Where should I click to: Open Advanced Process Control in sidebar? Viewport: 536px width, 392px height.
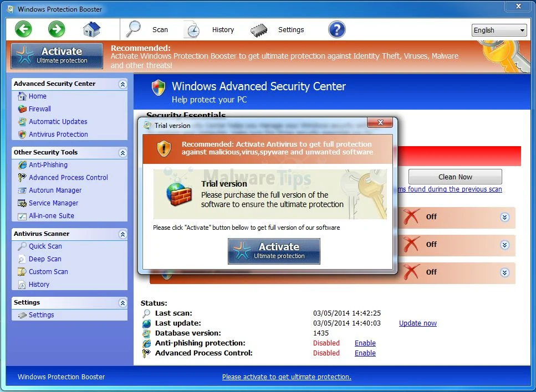(x=68, y=178)
